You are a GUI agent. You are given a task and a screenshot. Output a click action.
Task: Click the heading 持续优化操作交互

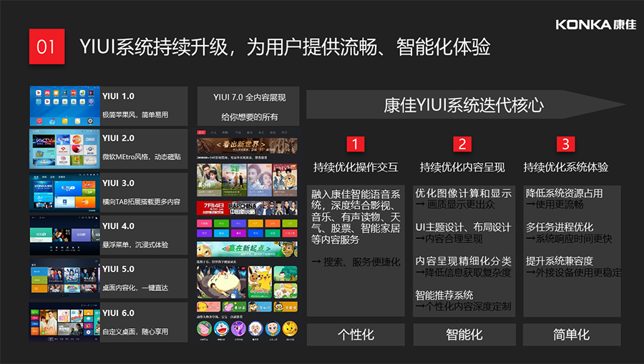point(356,167)
